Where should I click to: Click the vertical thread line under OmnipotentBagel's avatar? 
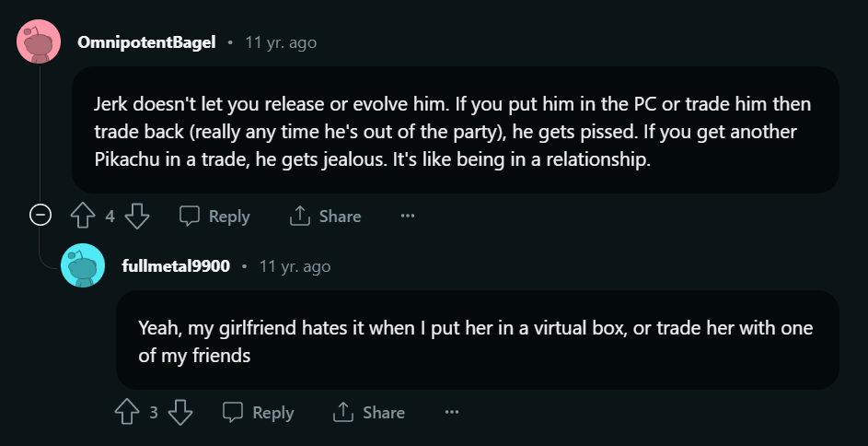[40, 133]
